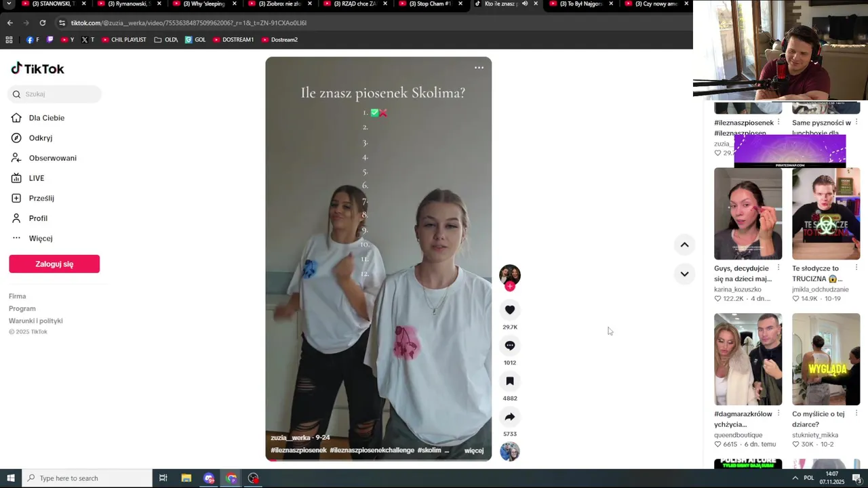Open #ileznaszpiosenekchallenge hashtag
This screenshot has width=868, height=488.
pos(372,450)
